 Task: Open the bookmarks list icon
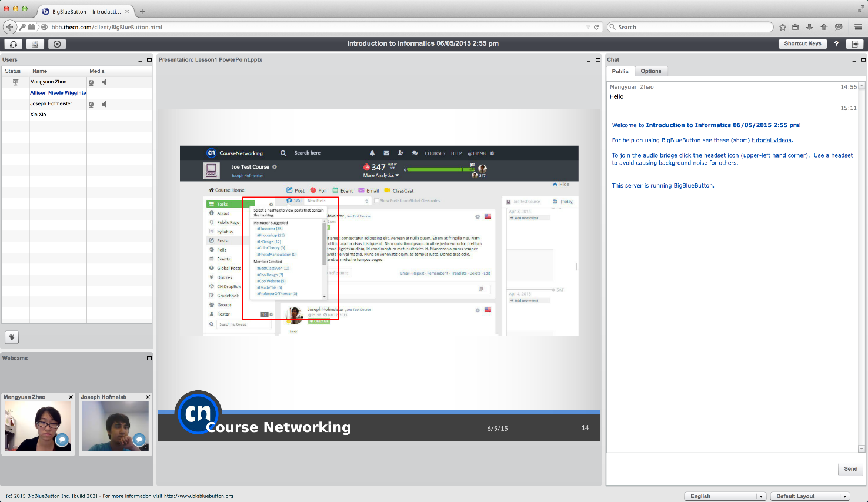coord(796,27)
